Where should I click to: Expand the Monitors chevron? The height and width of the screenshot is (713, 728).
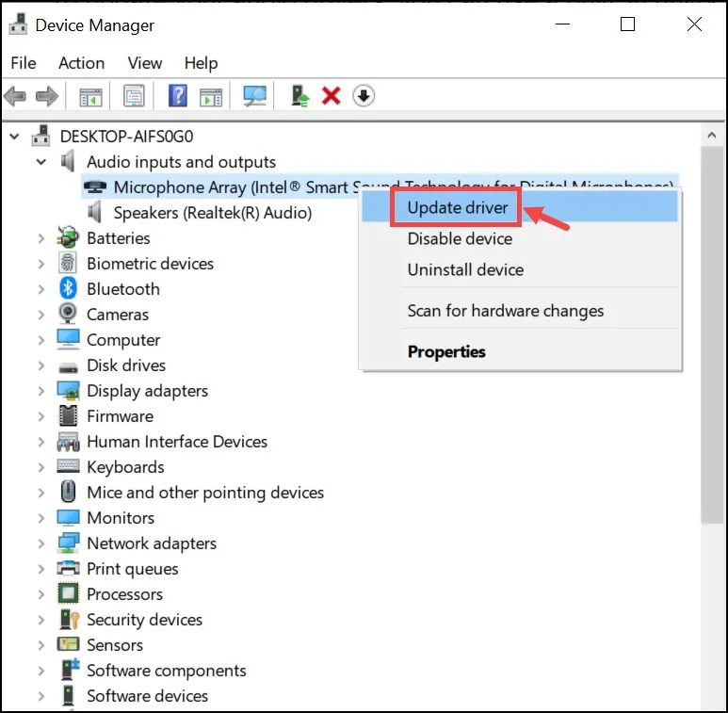pyautogui.click(x=41, y=518)
